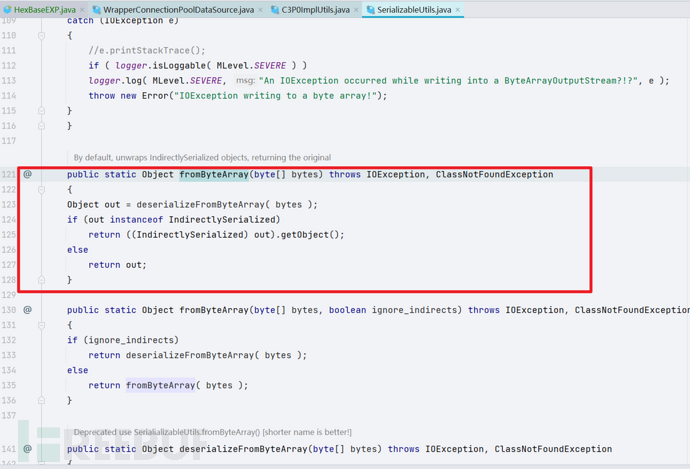Click the gutter @ icon on line 121
Viewport: 690px width, 469px height.
tap(27, 174)
